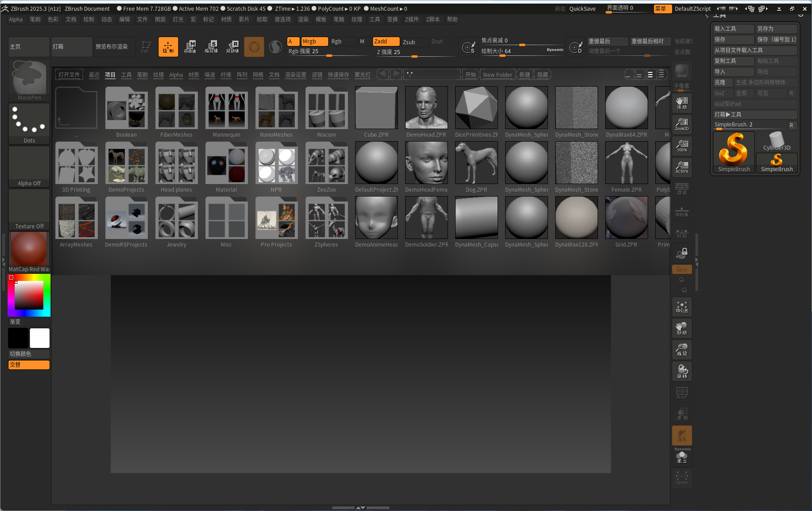Switch to the 聚光灯 (Spotlight) tab
This screenshot has height=511, width=812.
pyautogui.click(x=363, y=75)
